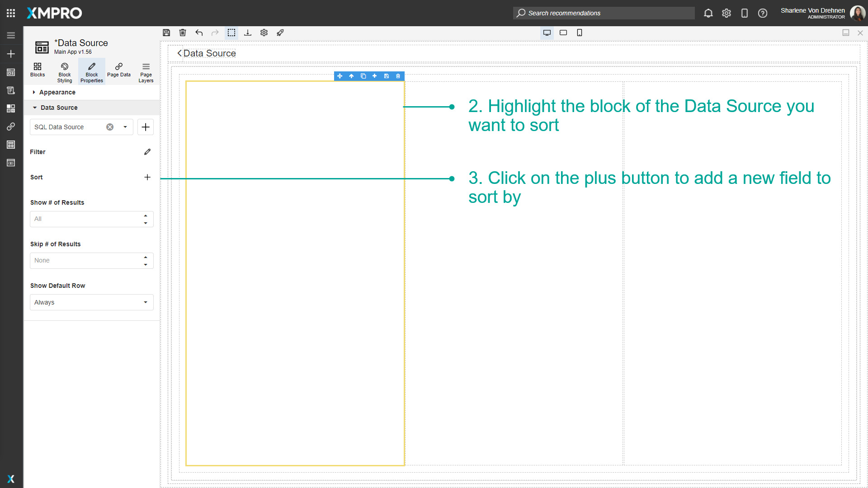Open the edit pencil next to Filter

(x=147, y=152)
